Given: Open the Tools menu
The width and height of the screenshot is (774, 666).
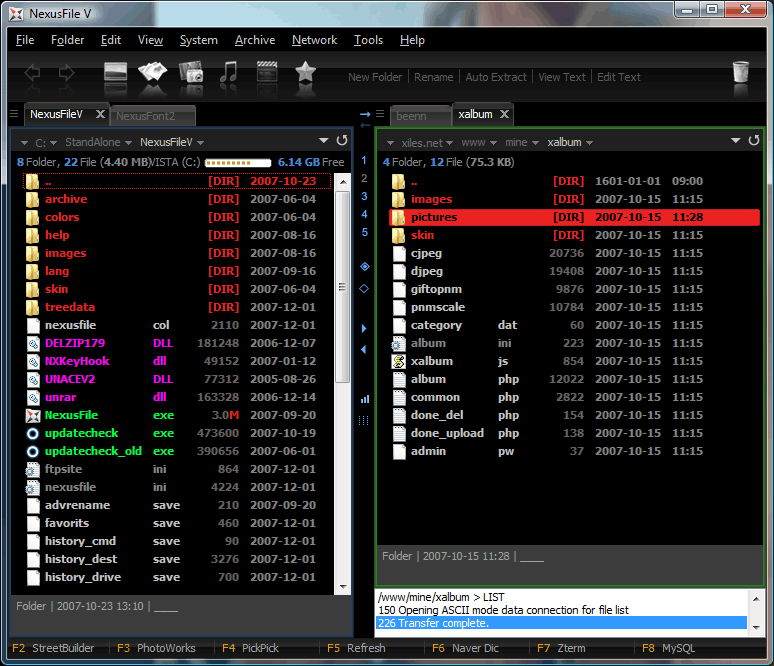Looking at the screenshot, I should click(x=368, y=40).
